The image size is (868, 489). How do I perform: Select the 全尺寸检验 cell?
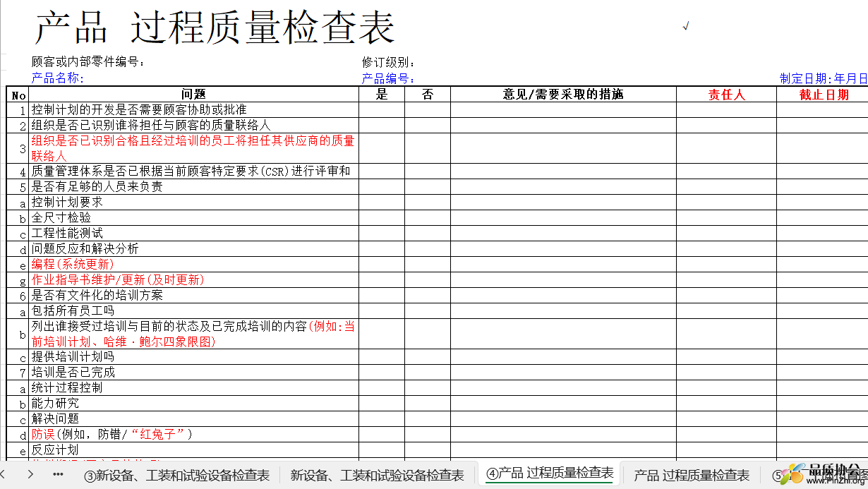click(194, 218)
